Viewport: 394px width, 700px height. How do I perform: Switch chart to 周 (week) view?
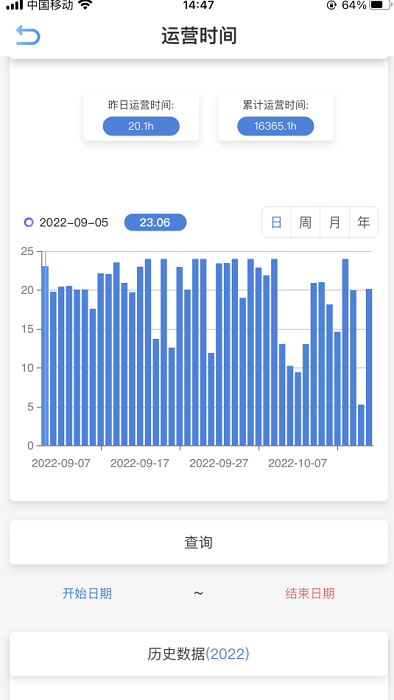tap(305, 222)
